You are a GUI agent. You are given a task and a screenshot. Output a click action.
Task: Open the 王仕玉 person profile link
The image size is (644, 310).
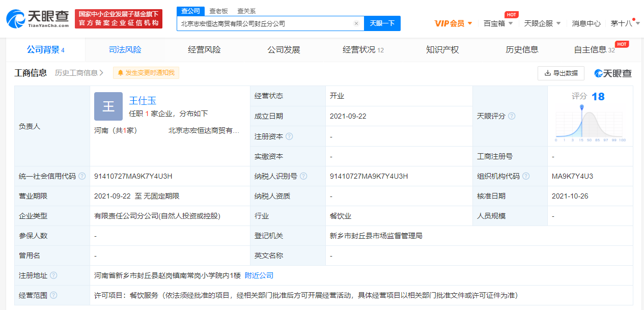point(143,101)
